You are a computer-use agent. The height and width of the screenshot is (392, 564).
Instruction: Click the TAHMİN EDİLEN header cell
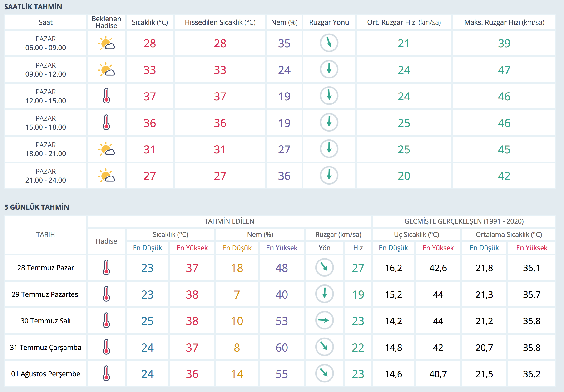(x=229, y=221)
